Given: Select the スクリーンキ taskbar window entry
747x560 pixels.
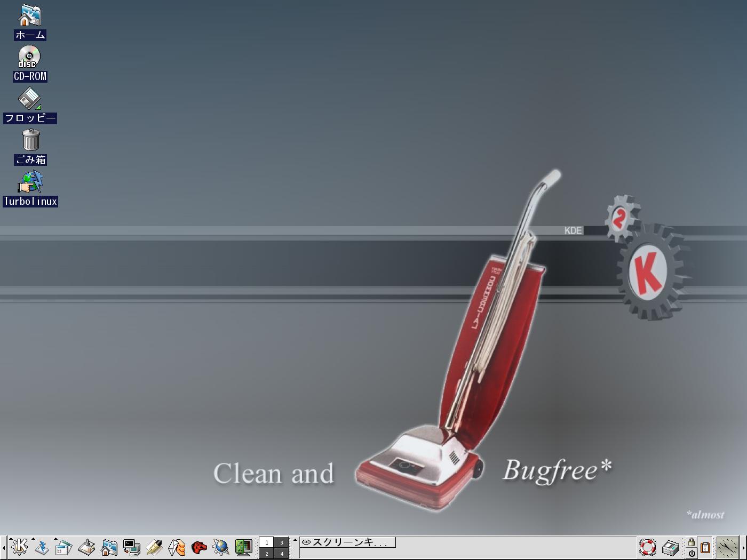Looking at the screenshot, I should [347, 542].
